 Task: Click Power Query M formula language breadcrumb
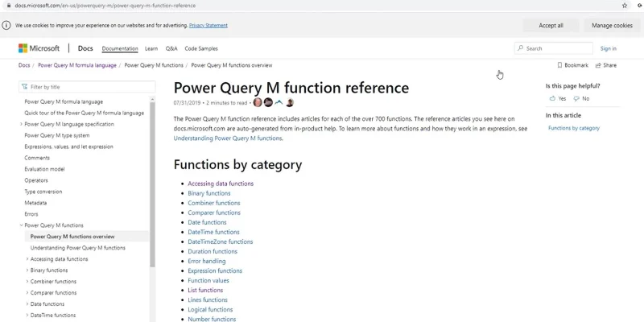coord(77,65)
